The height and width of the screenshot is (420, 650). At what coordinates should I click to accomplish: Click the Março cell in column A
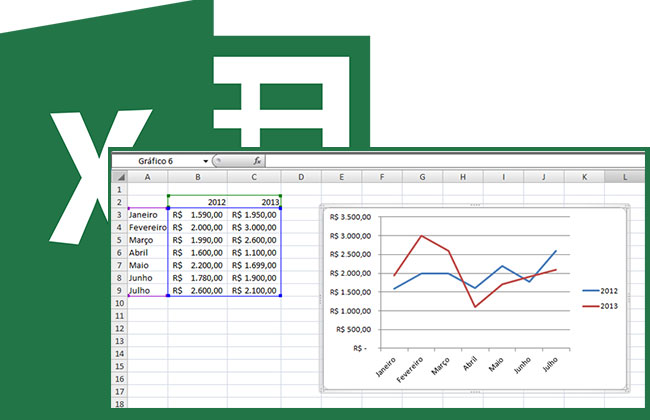148,240
